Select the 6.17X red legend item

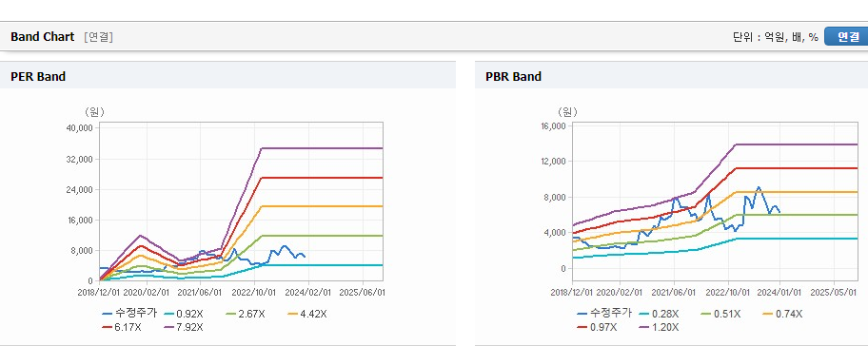pos(122,327)
